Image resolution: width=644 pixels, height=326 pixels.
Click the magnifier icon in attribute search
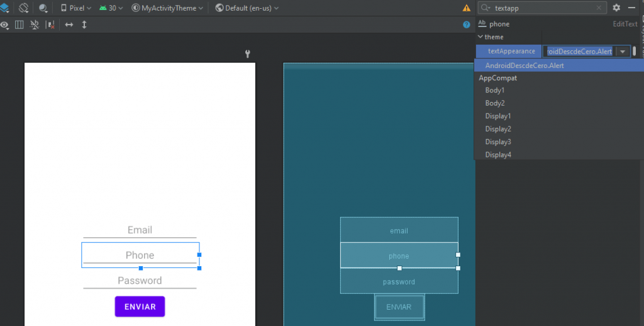(486, 8)
